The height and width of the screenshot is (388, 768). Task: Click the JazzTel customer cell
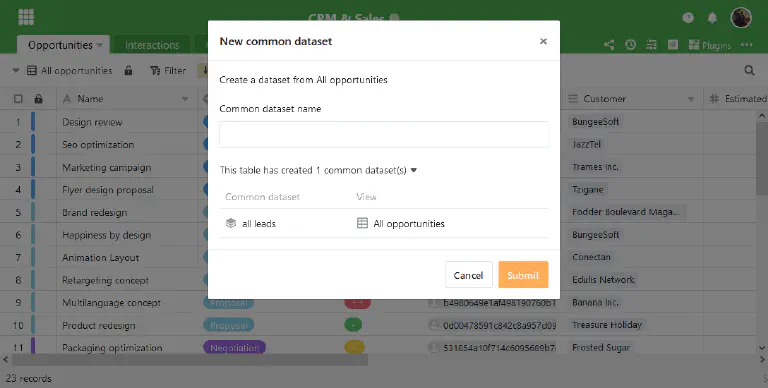tap(586, 144)
